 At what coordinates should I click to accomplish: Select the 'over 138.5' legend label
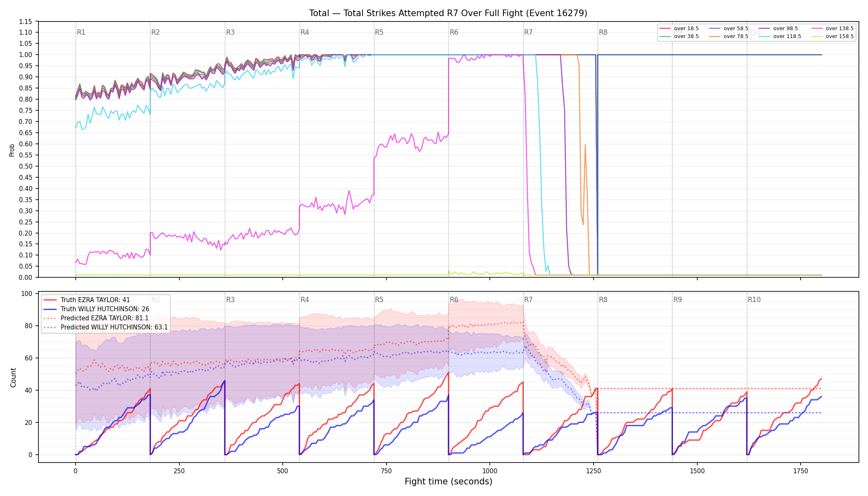[839, 29]
